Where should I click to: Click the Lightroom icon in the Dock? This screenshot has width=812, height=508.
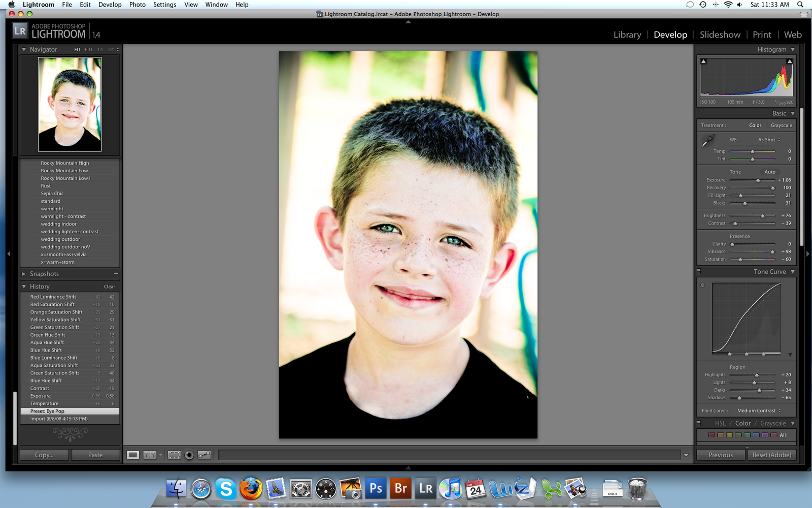tap(426, 489)
